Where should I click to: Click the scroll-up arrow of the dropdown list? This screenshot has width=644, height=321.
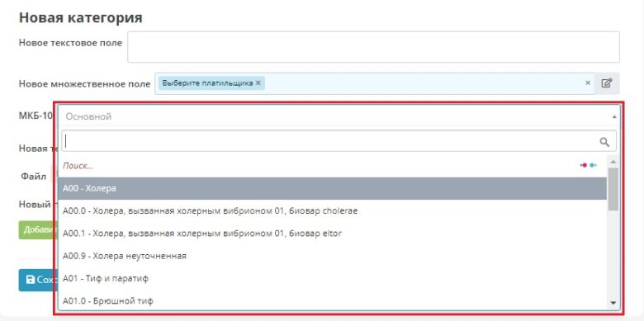tap(613, 162)
